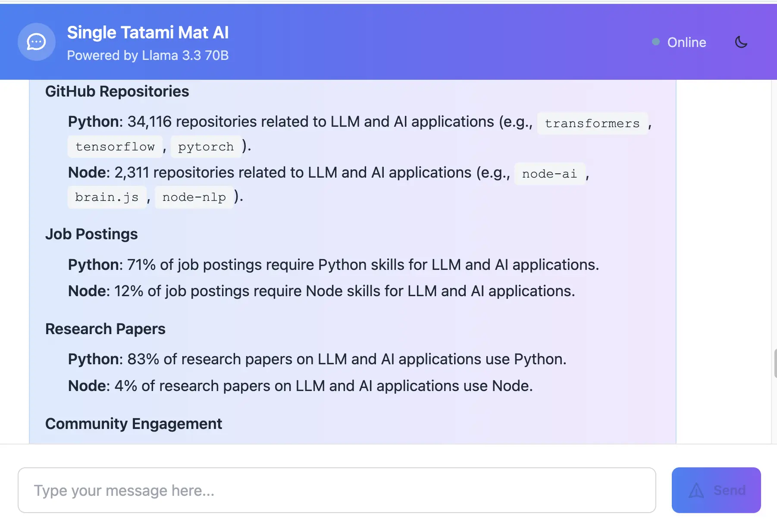The image size is (777, 532).
Task: Click the Job Postings heading
Action: click(91, 234)
